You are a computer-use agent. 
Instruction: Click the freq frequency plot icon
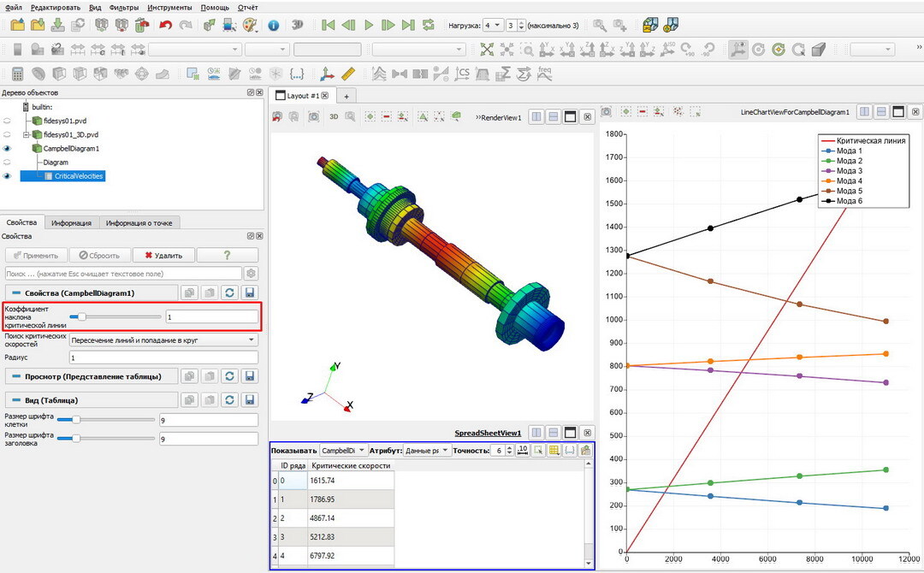(544, 73)
